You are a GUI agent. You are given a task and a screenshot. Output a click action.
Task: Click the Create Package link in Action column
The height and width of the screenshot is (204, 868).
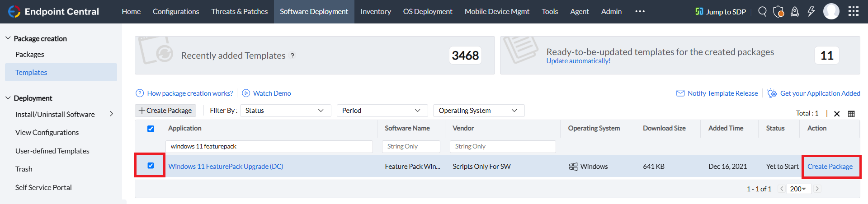830,167
